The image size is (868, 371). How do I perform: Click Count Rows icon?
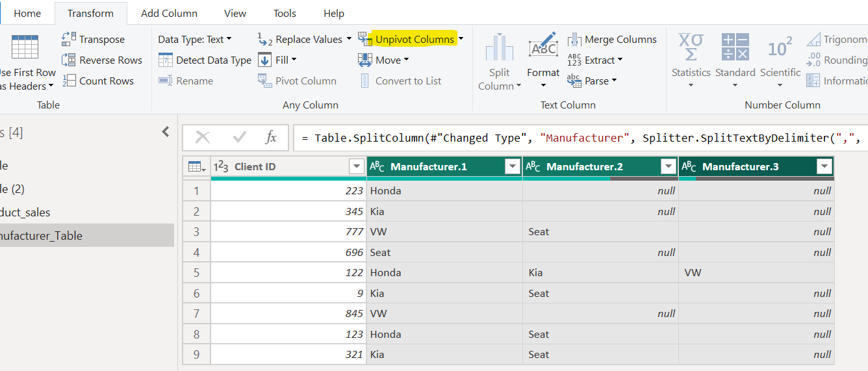pyautogui.click(x=69, y=81)
